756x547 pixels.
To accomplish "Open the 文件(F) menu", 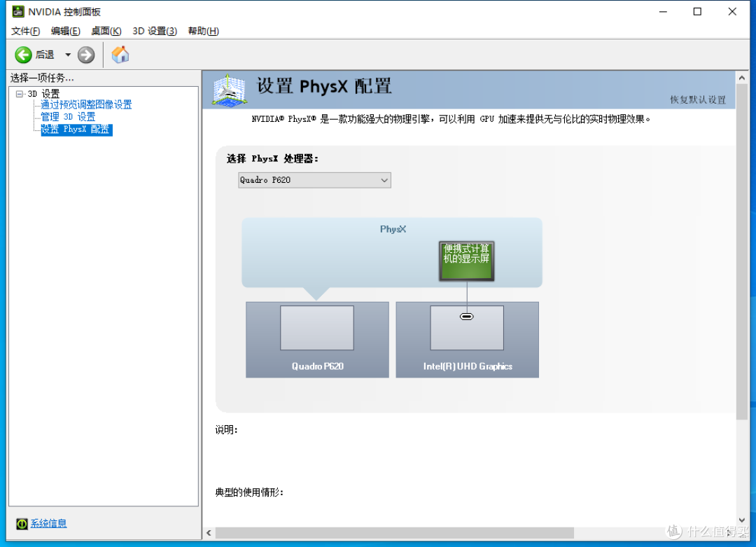I will click(x=25, y=31).
